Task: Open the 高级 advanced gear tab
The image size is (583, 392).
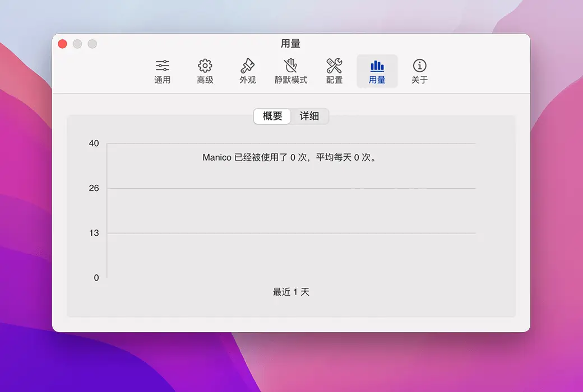Action: pyautogui.click(x=205, y=71)
